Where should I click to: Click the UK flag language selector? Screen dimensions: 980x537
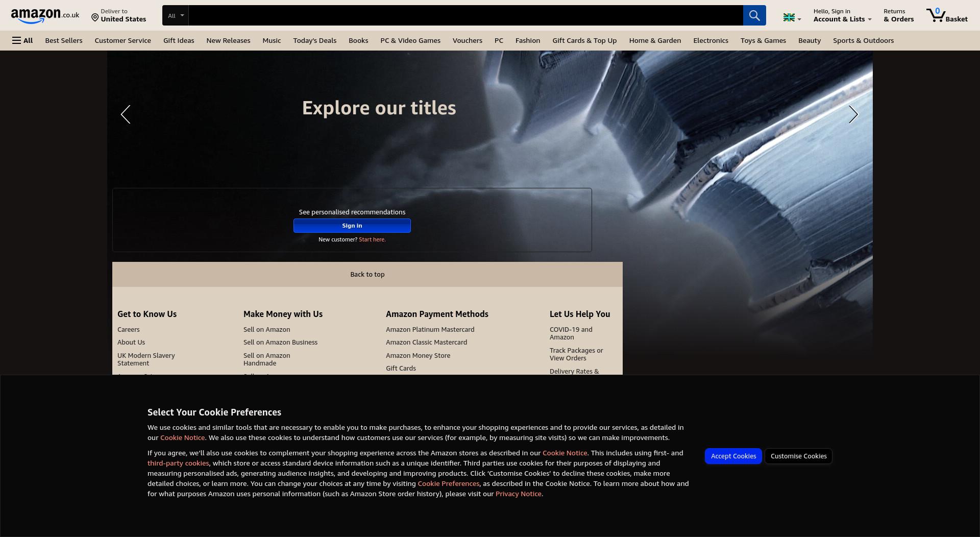[792, 18]
